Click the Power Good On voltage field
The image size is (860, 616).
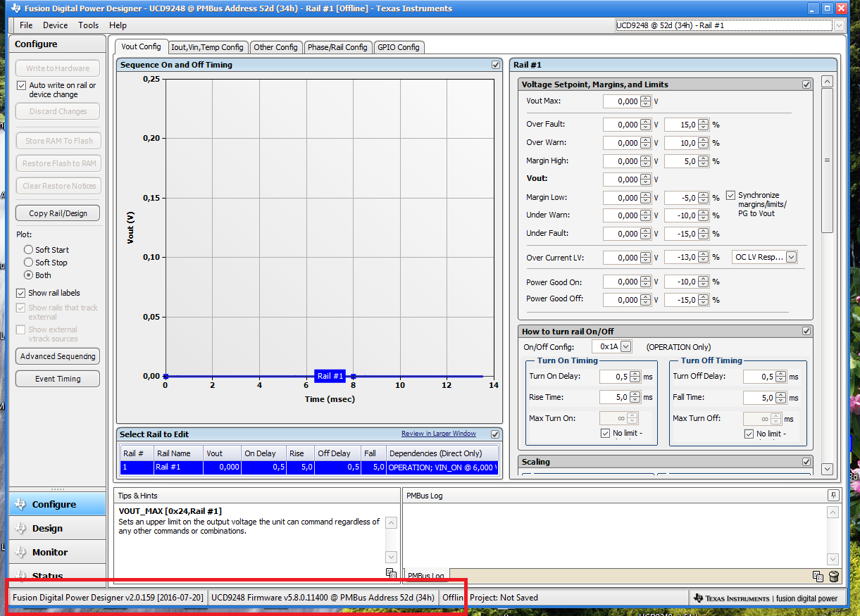coord(621,282)
